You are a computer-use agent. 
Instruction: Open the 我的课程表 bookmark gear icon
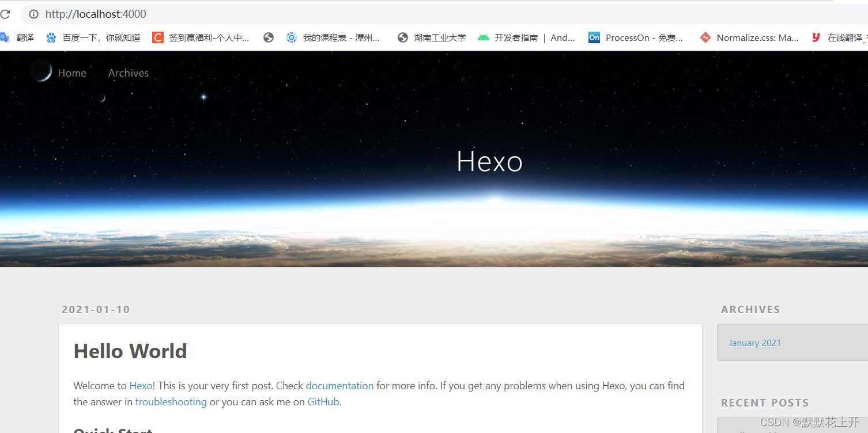292,37
